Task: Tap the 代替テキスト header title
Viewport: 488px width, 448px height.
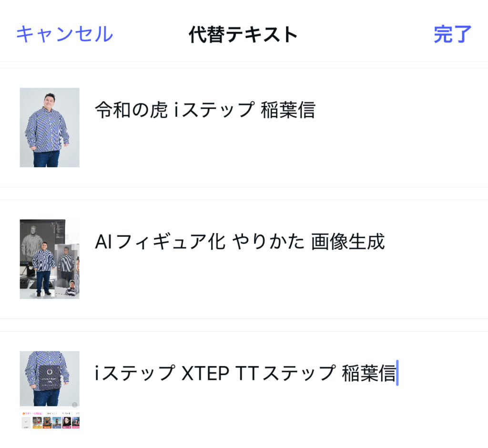Action: pos(243,34)
